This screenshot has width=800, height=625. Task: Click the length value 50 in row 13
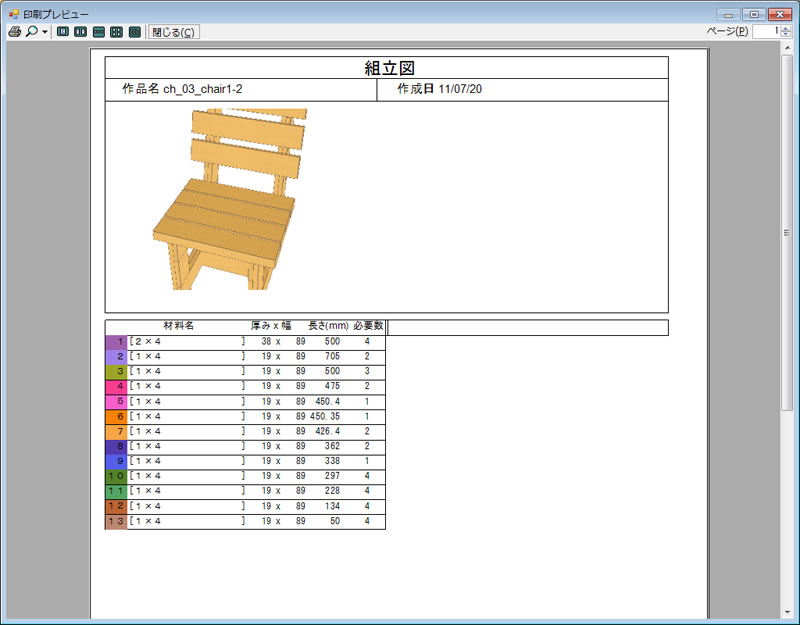coord(335,521)
